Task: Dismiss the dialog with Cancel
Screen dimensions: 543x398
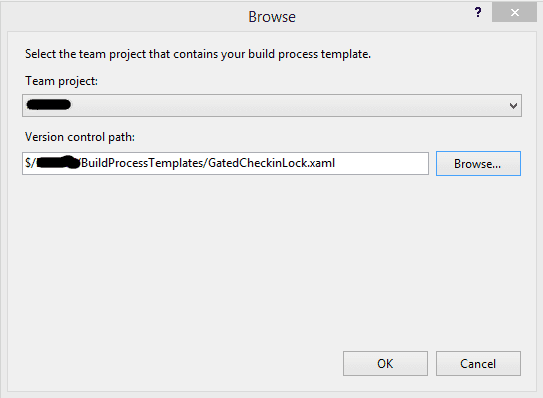Action: 478,364
